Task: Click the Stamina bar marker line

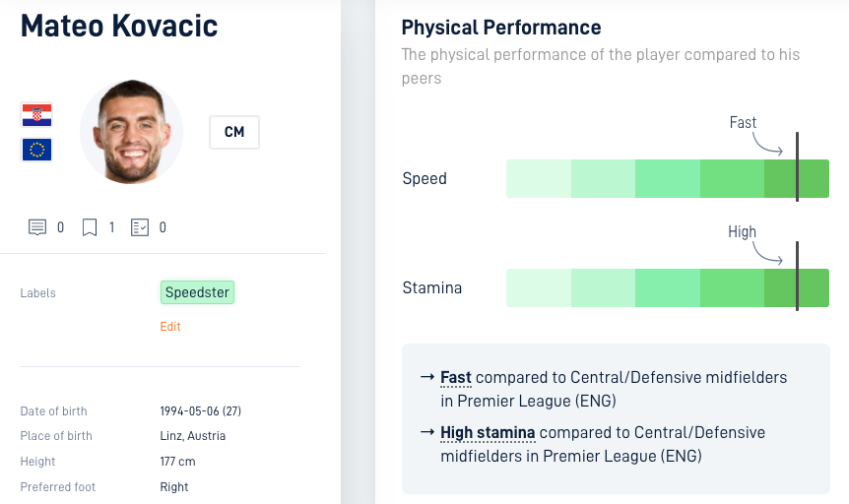Action: click(797, 276)
